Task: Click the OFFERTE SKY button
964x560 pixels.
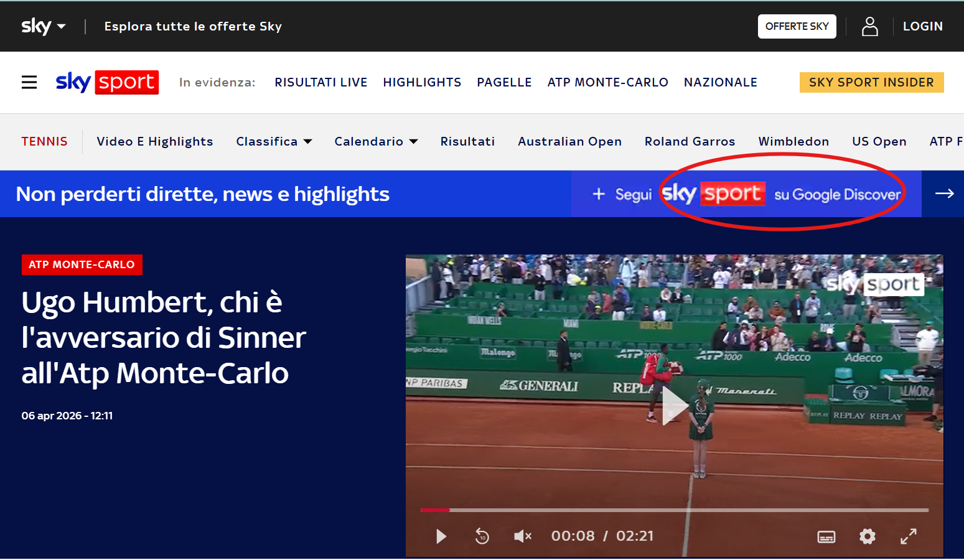Action: [x=797, y=26]
